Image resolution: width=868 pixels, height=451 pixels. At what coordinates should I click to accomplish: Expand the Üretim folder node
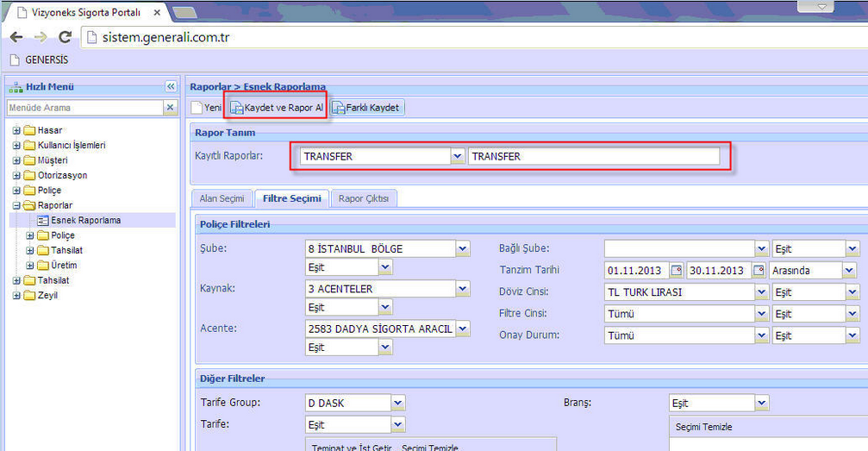(x=31, y=266)
